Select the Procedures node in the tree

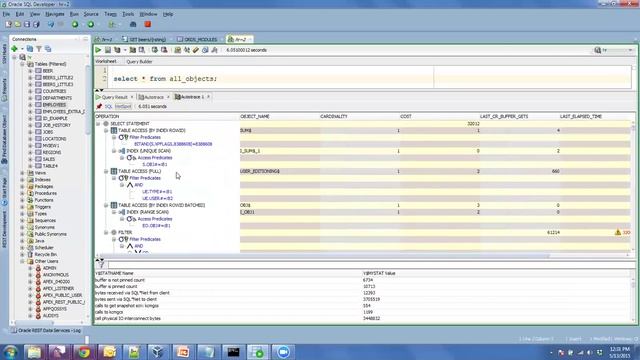pos(45,193)
